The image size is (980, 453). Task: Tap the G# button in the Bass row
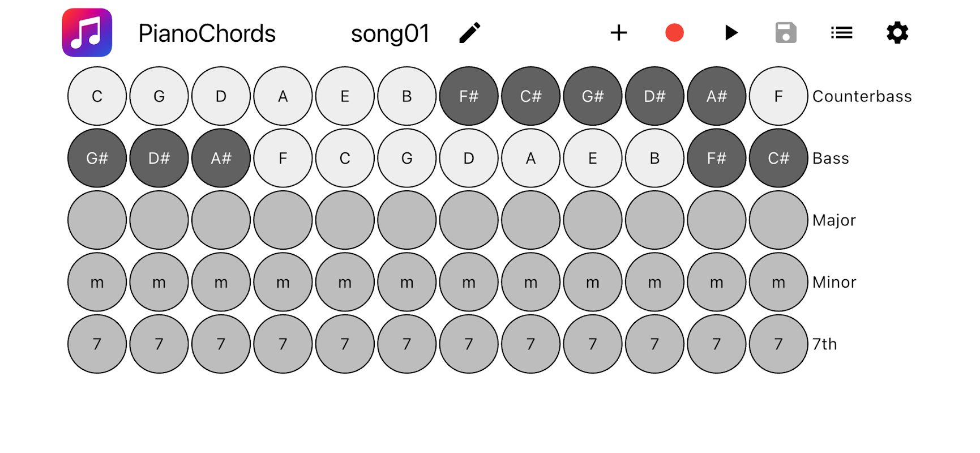point(97,158)
